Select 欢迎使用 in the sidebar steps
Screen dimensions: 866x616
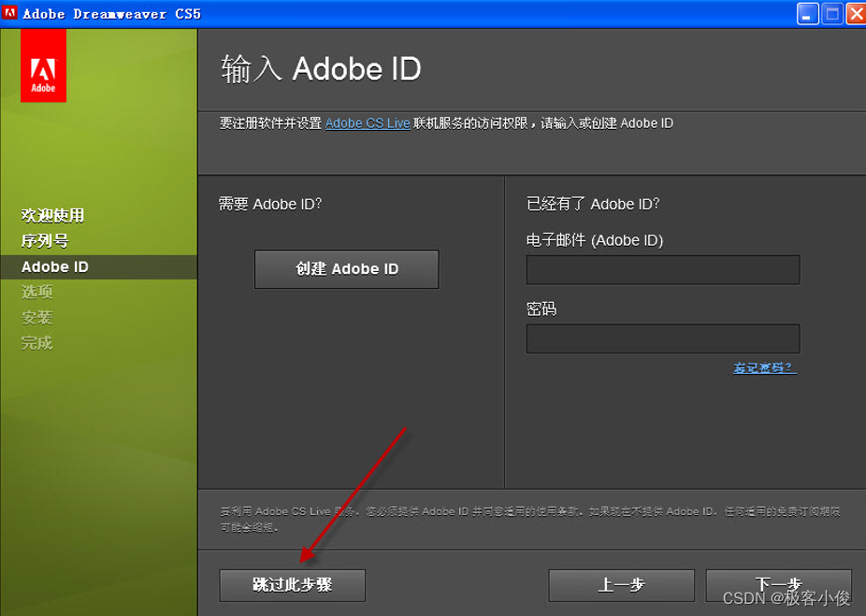pos(52,215)
